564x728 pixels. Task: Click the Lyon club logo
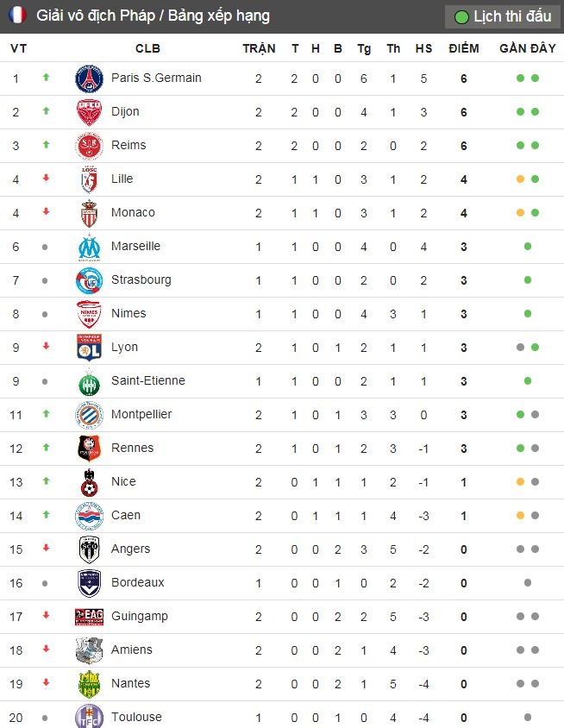click(x=89, y=348)
